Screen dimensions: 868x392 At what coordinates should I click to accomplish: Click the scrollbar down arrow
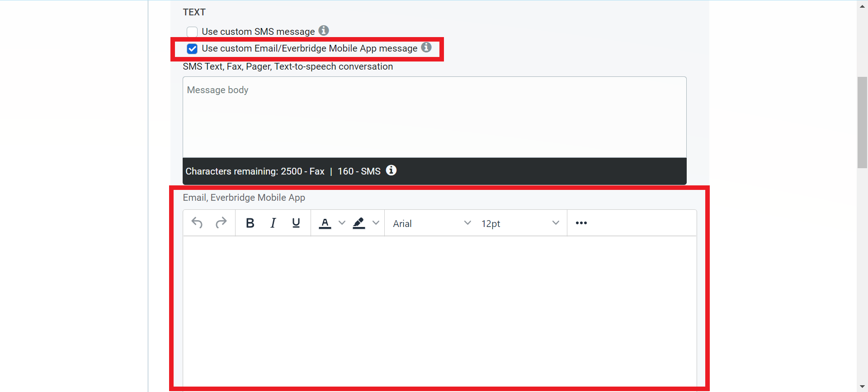(x=862, y=387)
